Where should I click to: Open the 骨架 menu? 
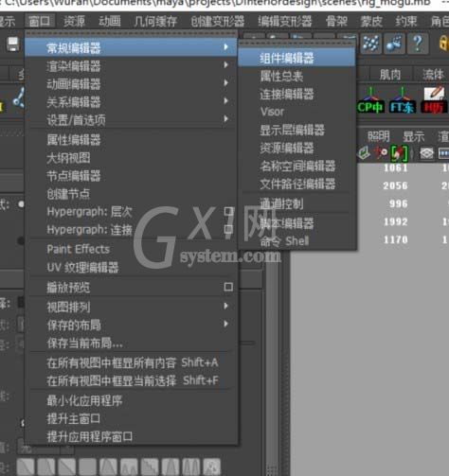tap(336, 21)
